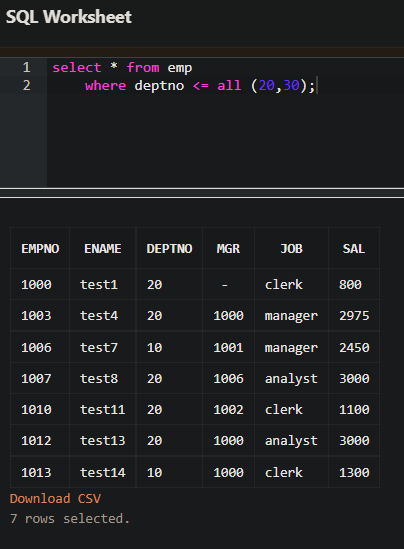Click the 'where' keyword on line 2

pyautogui.click(x=105, y=85)
